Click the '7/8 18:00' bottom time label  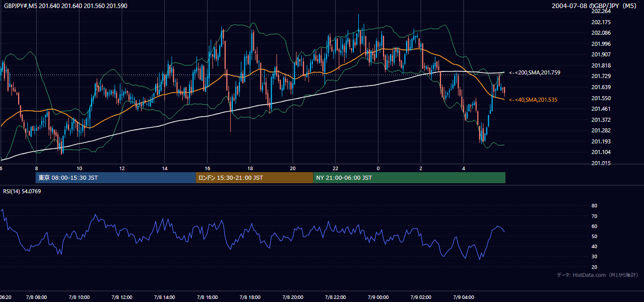click(250, 297)
